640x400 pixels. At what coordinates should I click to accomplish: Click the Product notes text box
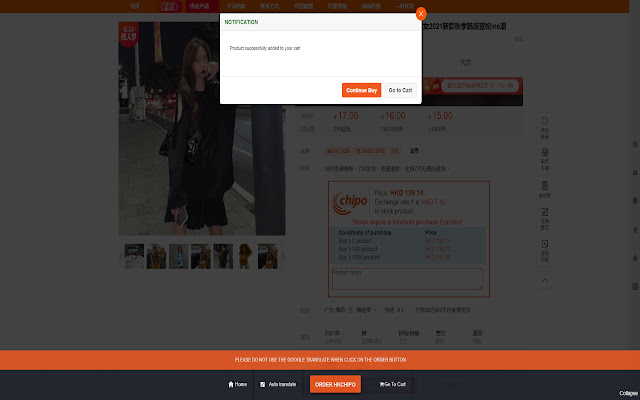(x=407, y=279)
